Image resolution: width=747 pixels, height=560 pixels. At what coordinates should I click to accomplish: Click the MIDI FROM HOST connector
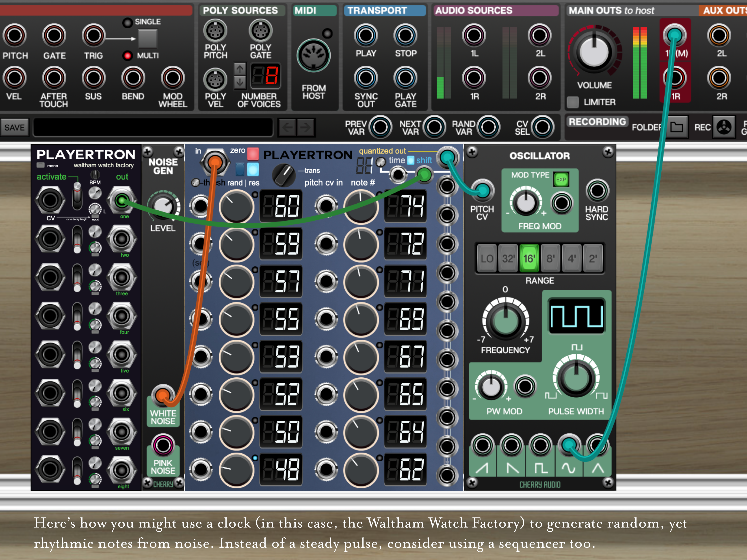coord(313,55)
